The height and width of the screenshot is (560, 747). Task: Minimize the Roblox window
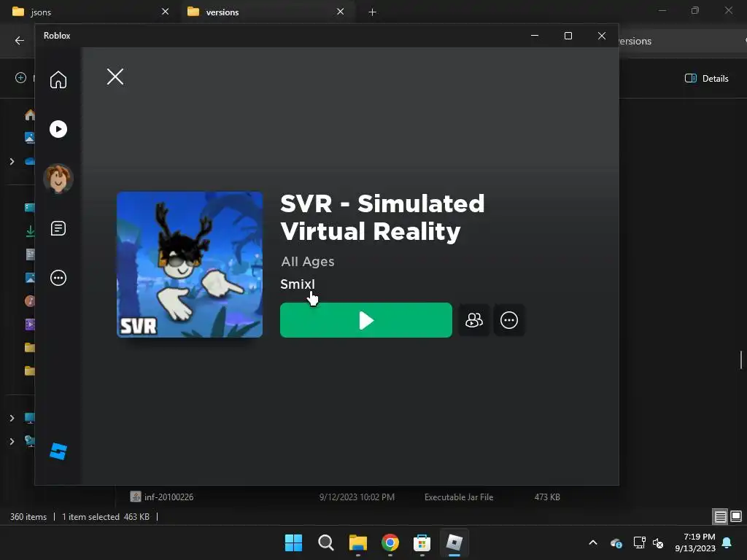(535, 36)
